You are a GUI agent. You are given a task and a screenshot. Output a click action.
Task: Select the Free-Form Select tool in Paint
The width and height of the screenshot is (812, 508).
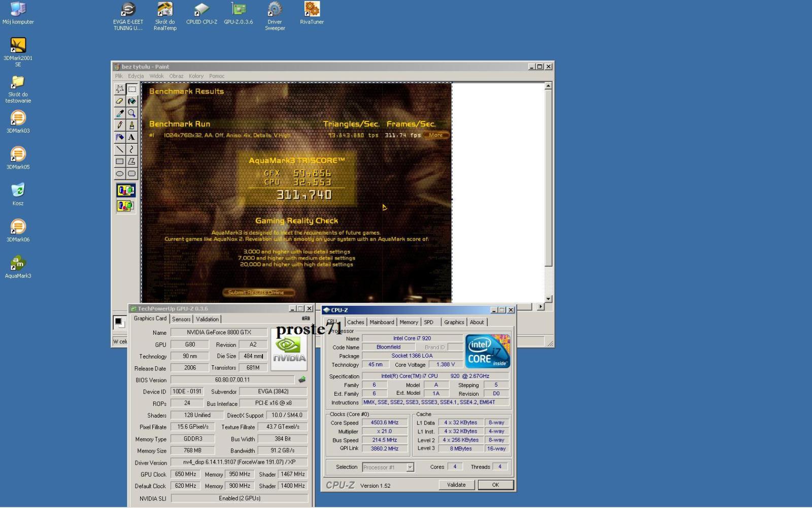click(120, 89)
